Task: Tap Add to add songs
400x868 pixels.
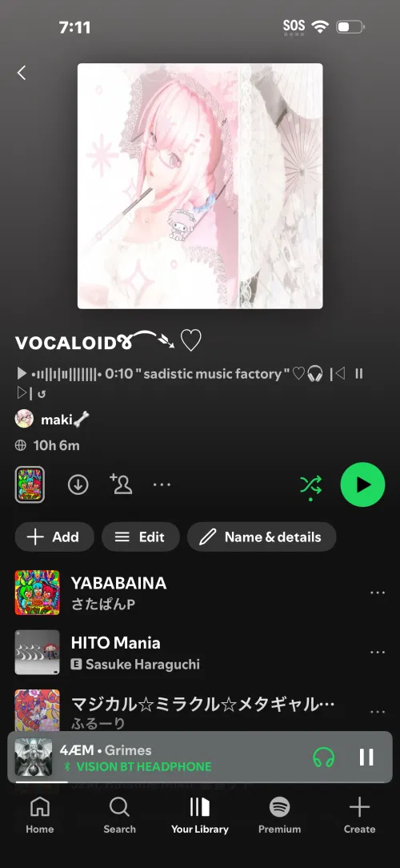Action: click(54, 537)
